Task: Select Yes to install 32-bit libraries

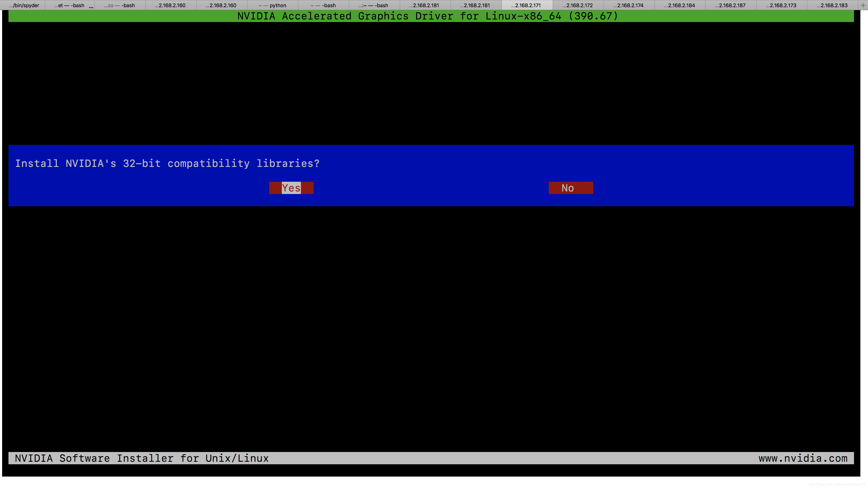Action: coord(291,188)
